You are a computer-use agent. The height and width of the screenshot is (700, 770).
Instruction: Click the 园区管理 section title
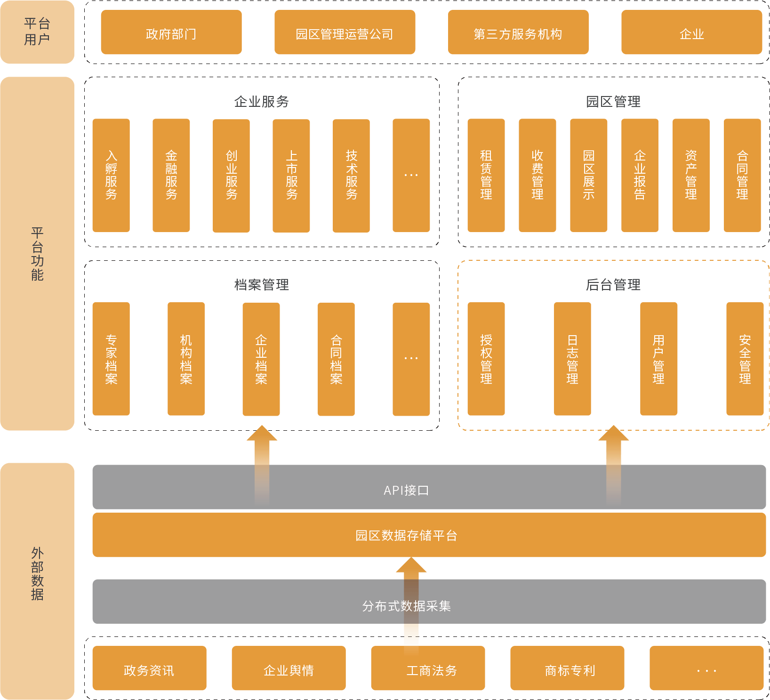click(x=613, y=102)
